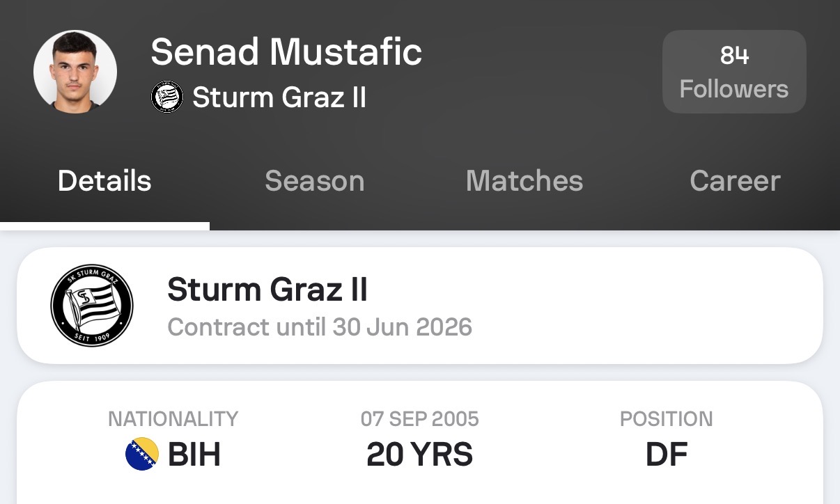The image size is (840, 504).
Task: Click the 20 YRS age value
Action: pyautogui.click(x=420, y=455)
